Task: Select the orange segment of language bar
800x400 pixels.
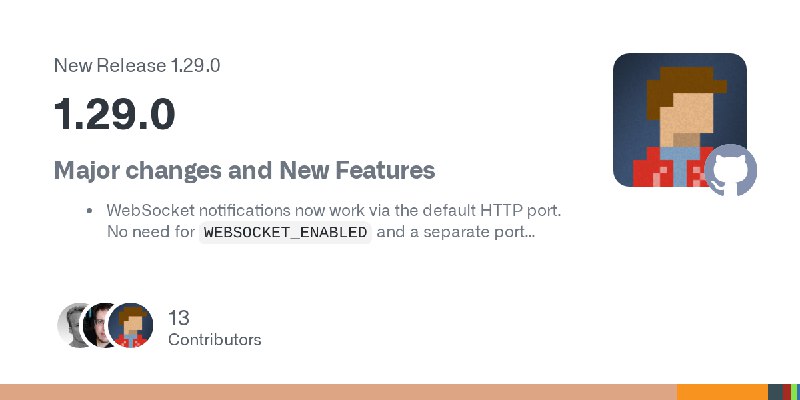Action: (x=722, y=392)
